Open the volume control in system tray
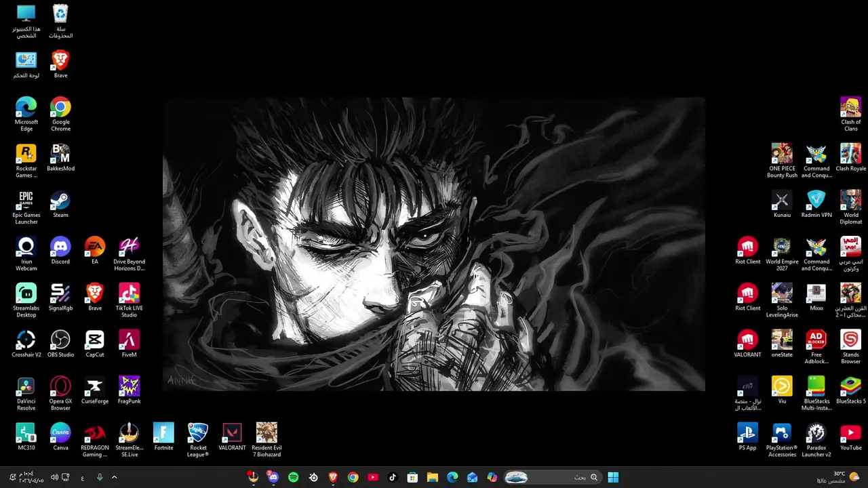The width and height of the screenshot is (868, 488). point(54,477)
